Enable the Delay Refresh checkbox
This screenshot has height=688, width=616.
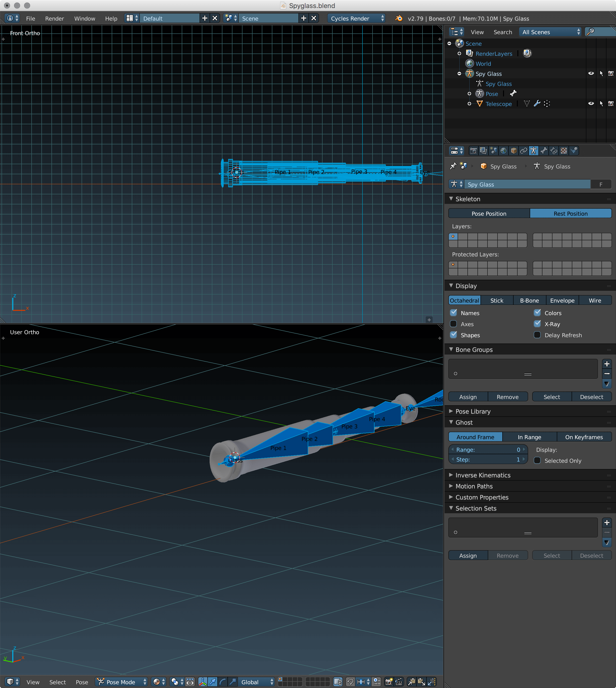pos(537,335)
